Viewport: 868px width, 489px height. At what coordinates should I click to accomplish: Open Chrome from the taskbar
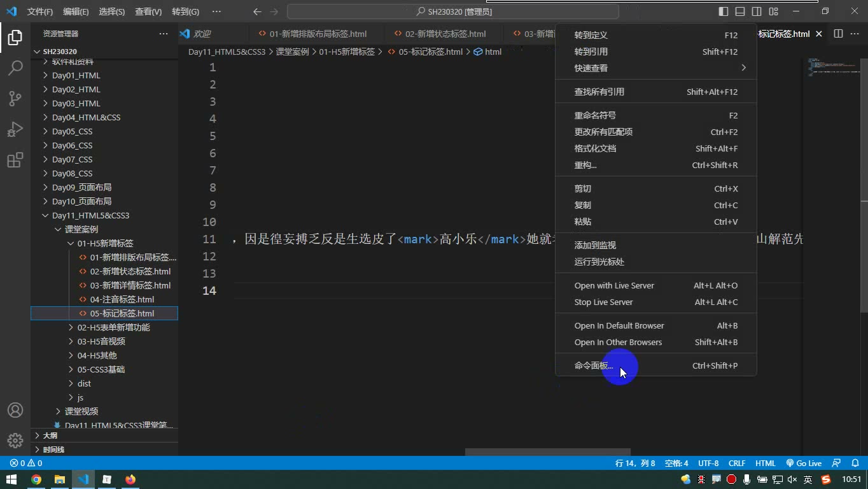tap(36, 479)
